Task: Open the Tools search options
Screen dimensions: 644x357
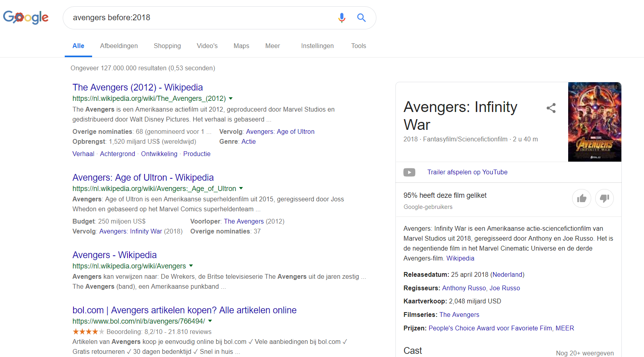Action: [359, 46]
